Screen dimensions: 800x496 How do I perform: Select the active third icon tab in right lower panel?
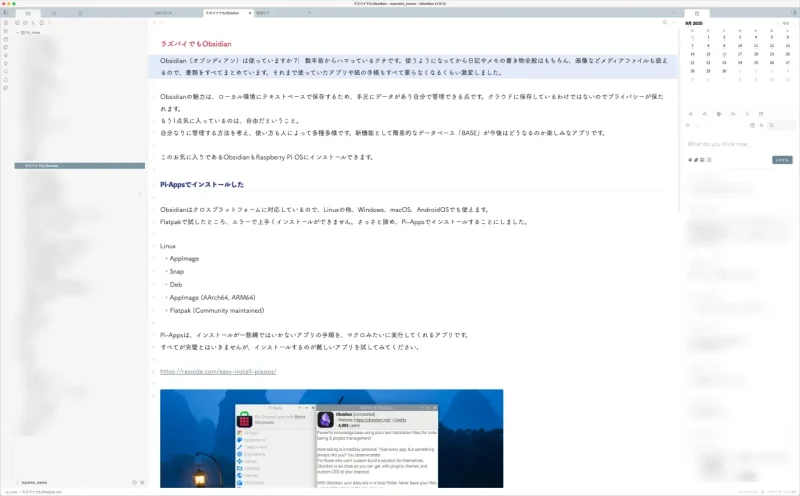[x=719, y=114]
